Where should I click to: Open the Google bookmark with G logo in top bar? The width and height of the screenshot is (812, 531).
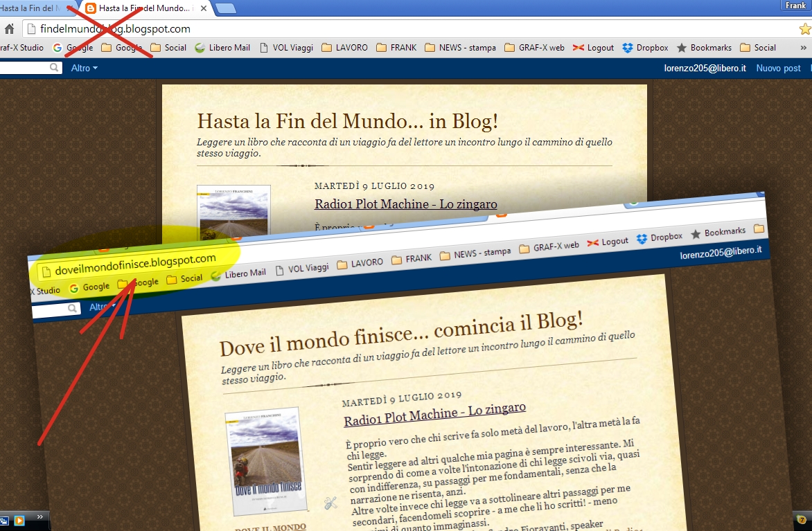tap(73, 48)
